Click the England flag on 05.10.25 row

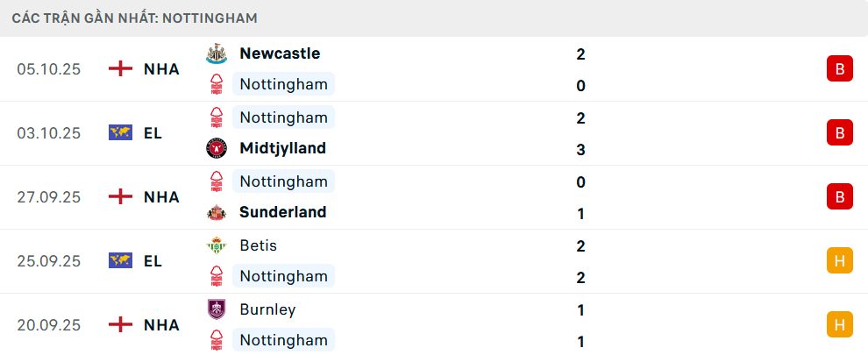tap(120, 69)
